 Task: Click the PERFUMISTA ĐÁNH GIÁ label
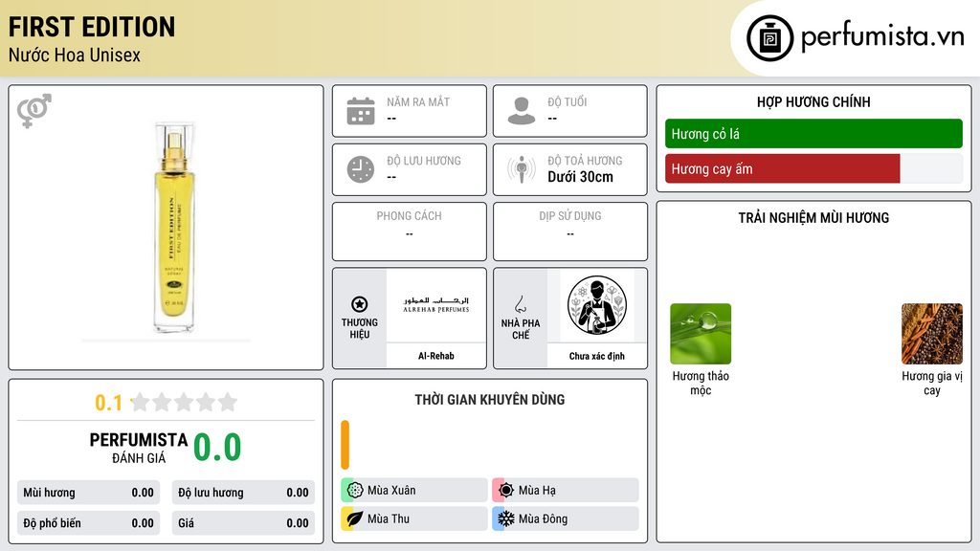pos(139,448)
